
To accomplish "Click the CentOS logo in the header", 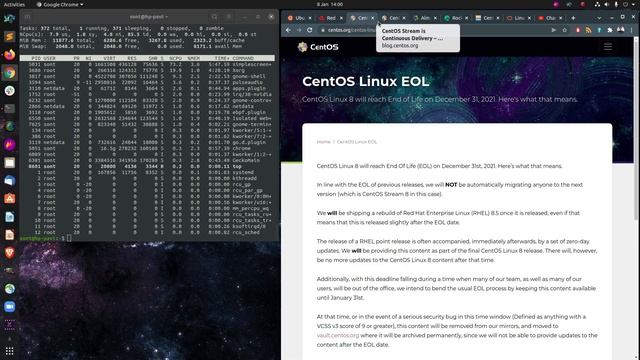I will point(318,47).
